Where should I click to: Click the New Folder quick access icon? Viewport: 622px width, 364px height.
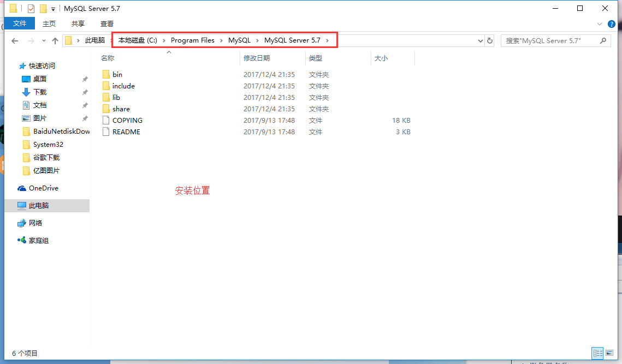click(x=43, y=8)
